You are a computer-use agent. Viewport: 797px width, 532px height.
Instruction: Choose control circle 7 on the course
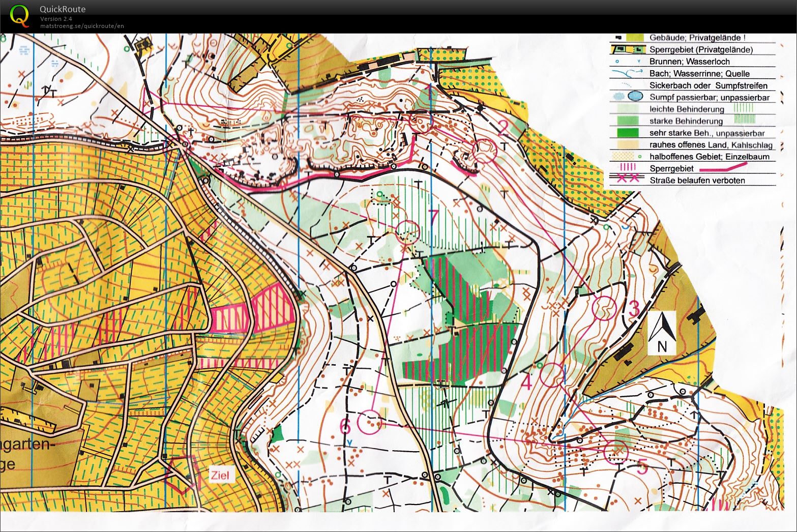[407, 232]
